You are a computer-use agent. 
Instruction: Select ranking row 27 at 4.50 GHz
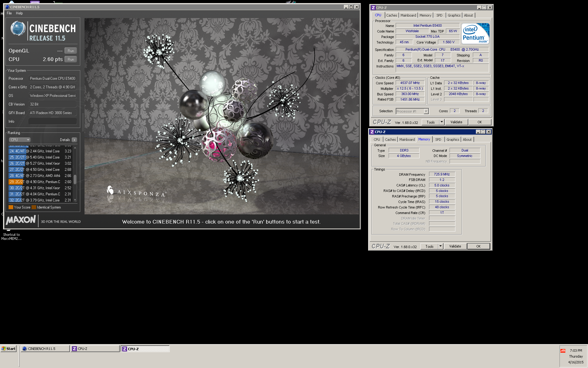(x=40, y=170)
